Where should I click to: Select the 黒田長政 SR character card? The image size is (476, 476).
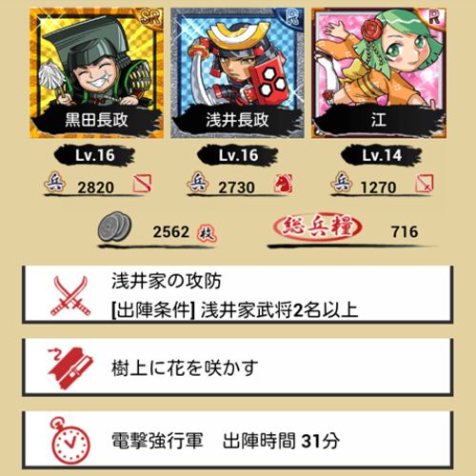(x=96, y=73)
